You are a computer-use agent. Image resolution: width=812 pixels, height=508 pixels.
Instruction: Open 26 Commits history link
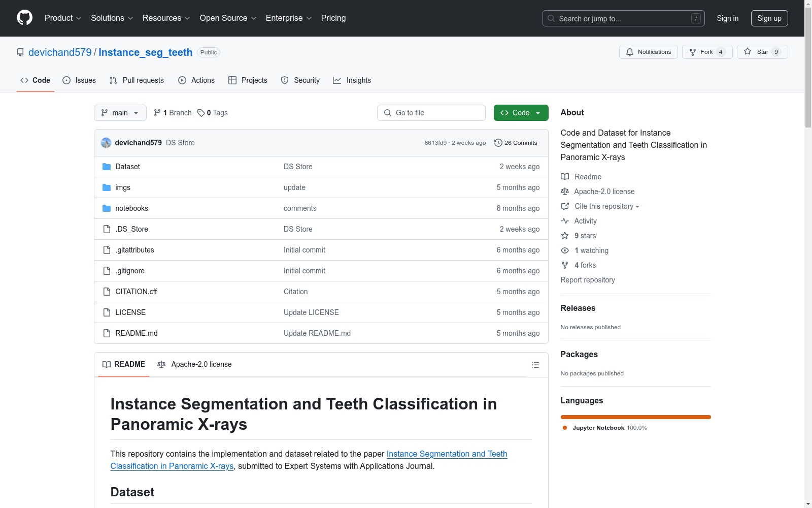[516, 143]
